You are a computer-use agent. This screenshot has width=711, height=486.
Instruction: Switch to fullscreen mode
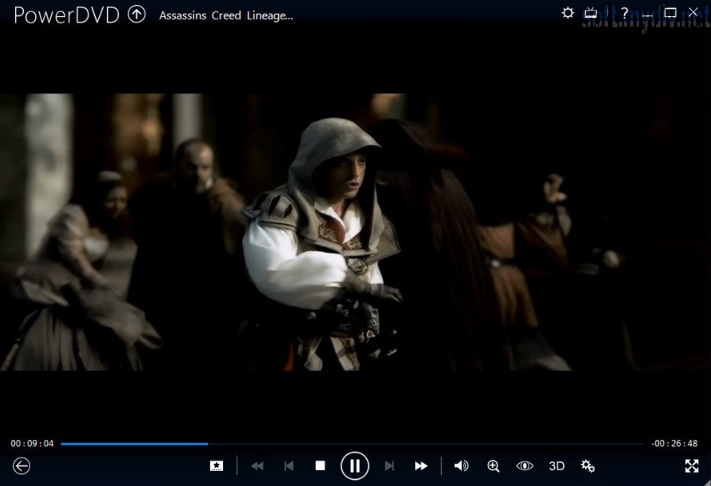(691, 466)
